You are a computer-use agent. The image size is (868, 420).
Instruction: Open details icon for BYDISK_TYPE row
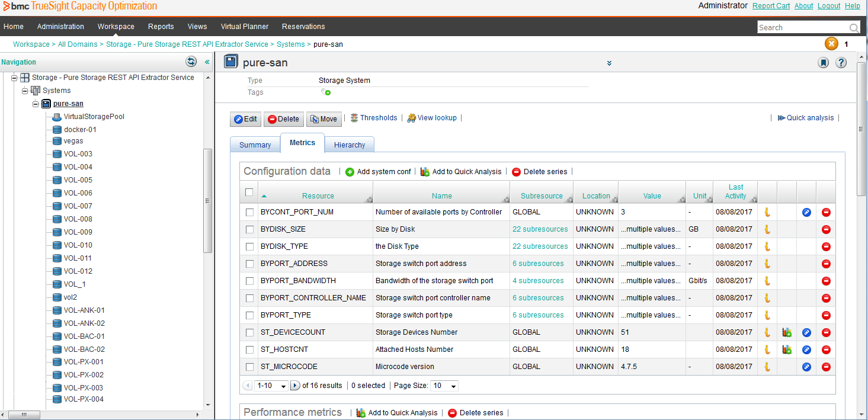767,246
